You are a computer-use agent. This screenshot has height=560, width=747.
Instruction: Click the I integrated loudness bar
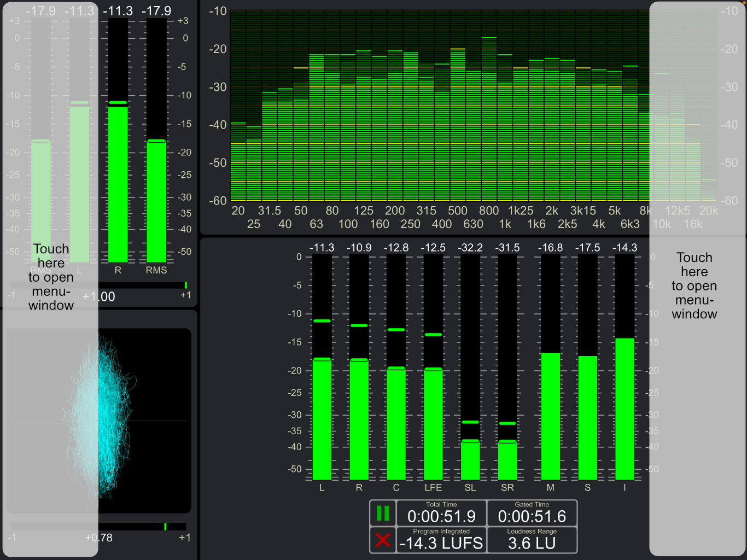(625, 367)
